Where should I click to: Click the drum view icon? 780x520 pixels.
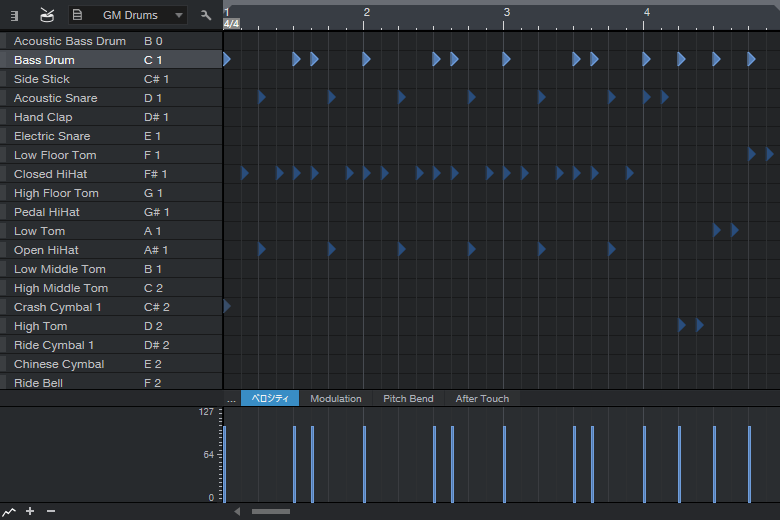click(x=47, y=15)
